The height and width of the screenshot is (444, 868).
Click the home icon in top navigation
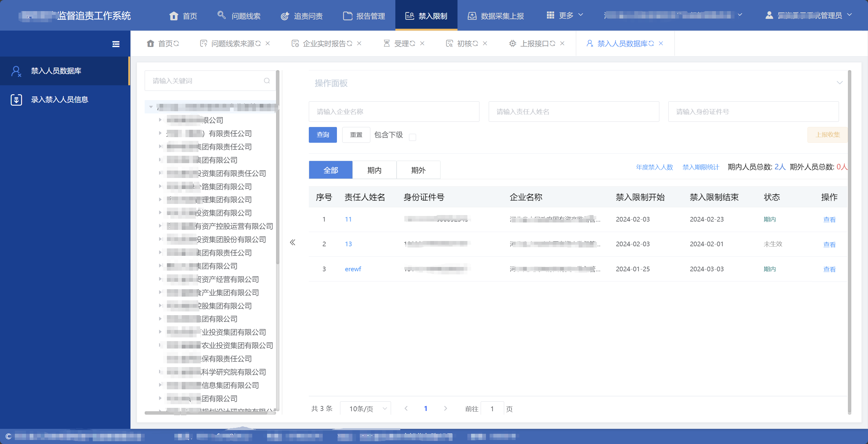(173, 16)
